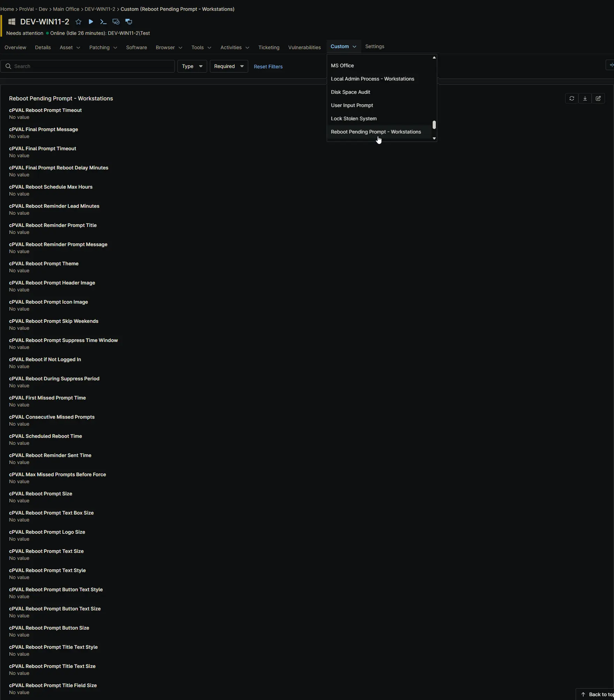Click the blue run/play icon
The height and width of the screenshot is (700, 614).
(x=91, y=22)
